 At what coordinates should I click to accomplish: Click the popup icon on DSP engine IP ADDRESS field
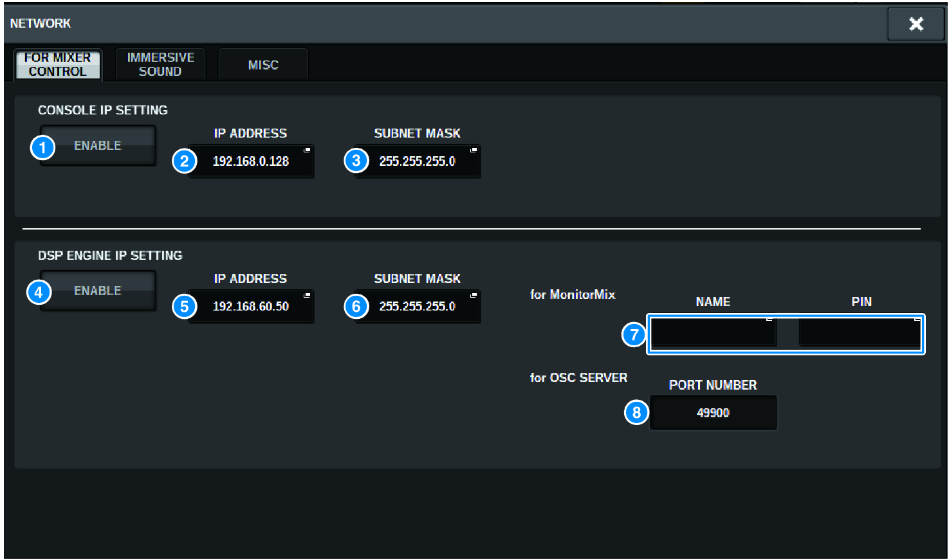[306, 296]
